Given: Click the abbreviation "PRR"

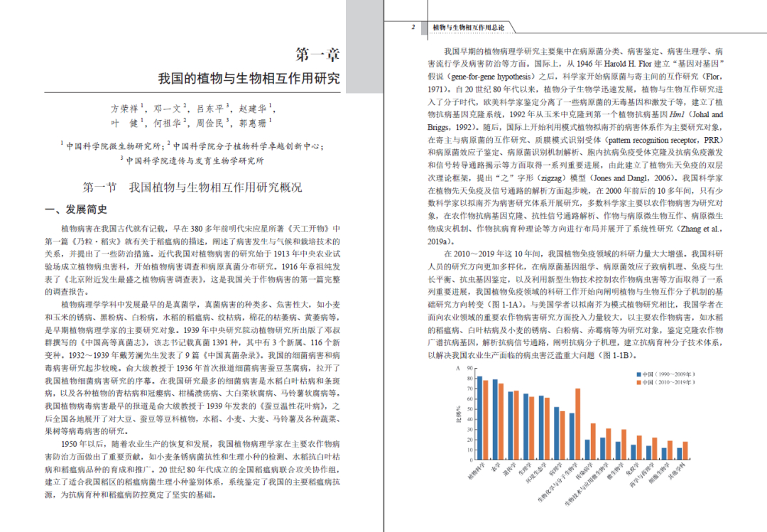Looking at the screenshot, I should pos(712,140).
